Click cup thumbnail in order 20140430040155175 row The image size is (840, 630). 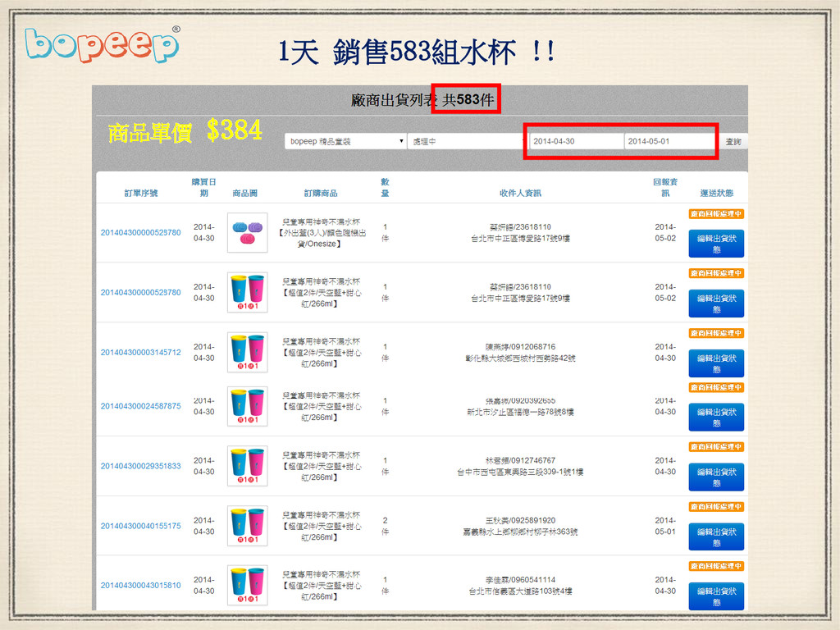[247, 526]
